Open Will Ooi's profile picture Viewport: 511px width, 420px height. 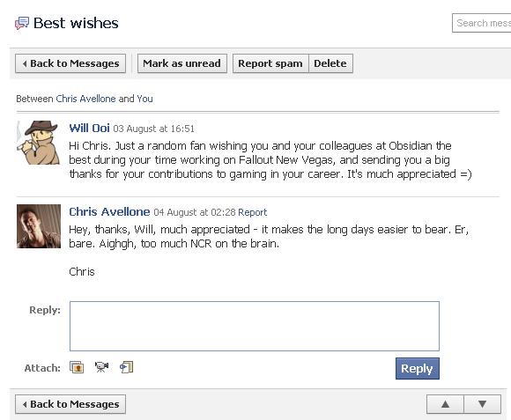click(x=39, y=143)
